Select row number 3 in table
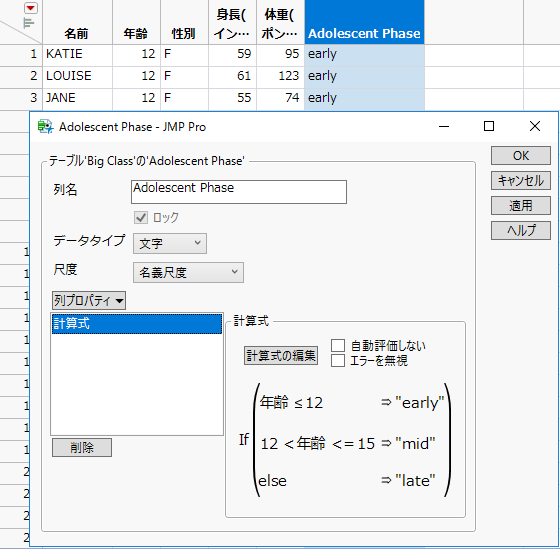This screenshot has width=560, height=549. coord(21,98)
